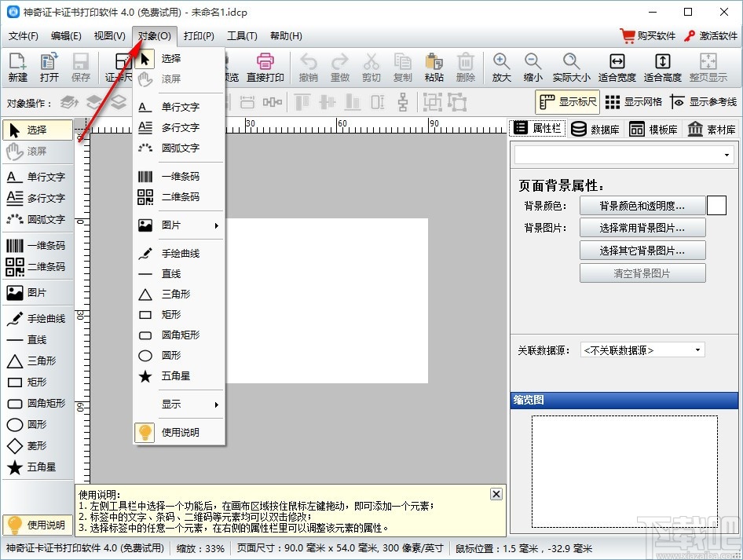Viewport: 743px width, 560px height.
Task: Select 圆弧文字 in the left toolbox
Action: point(37,219)
